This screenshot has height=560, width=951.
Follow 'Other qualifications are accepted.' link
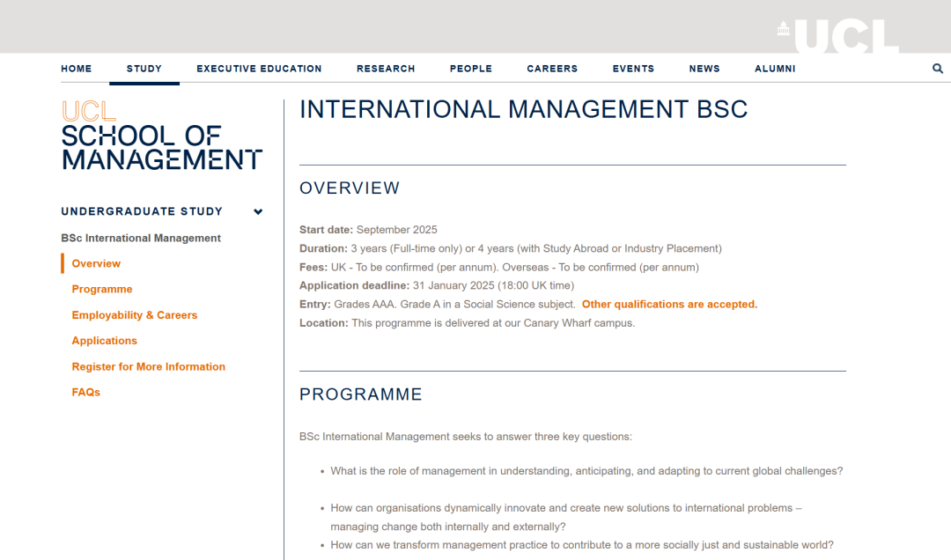(669, 304)
